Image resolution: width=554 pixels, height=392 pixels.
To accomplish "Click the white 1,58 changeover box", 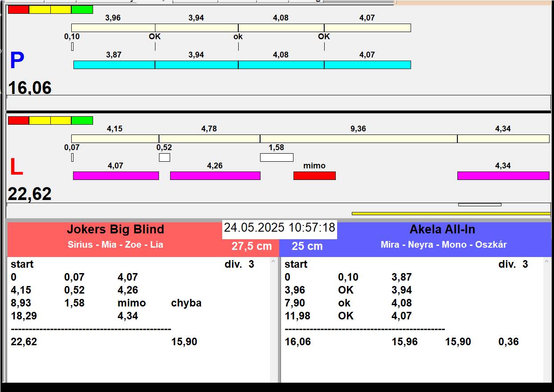I will pos(277,157).
